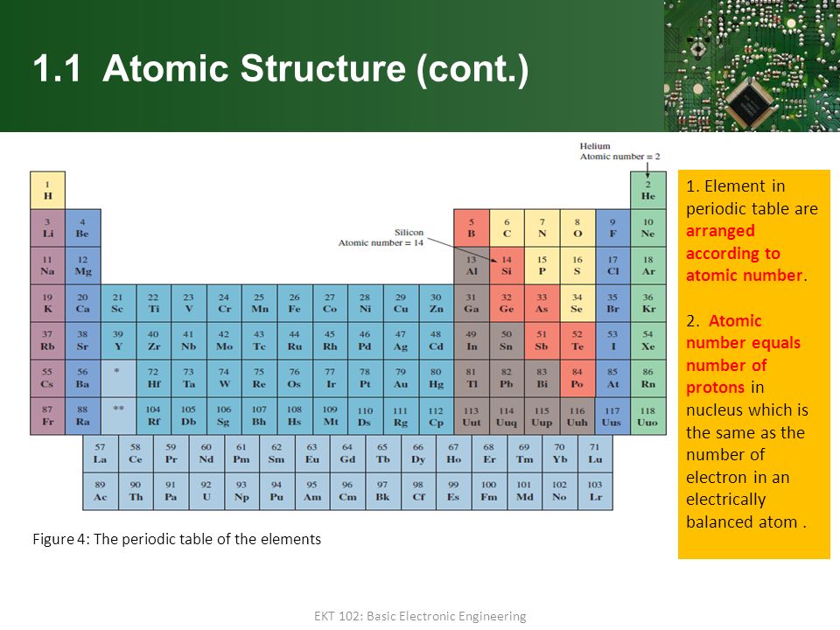This screenshot has width=840, height=630.
Task: Click the Titanium (Ti) cell
Action: (153, 304)
